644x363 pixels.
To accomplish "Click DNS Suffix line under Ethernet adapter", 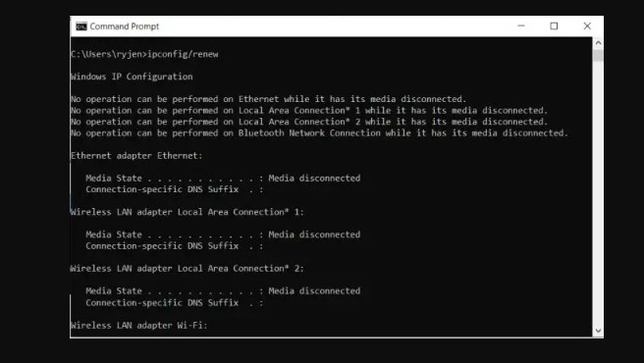I will click(175, 189).
